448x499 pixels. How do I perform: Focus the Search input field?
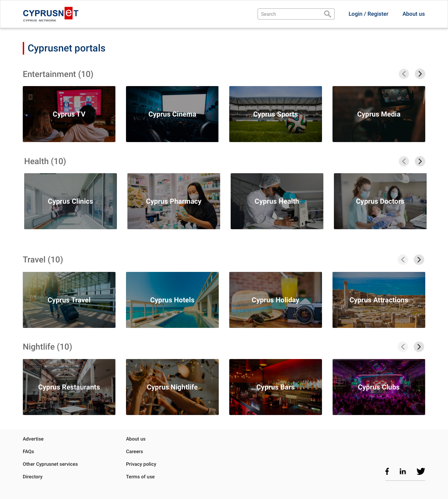pyautogui.click(x=290, y=14)
